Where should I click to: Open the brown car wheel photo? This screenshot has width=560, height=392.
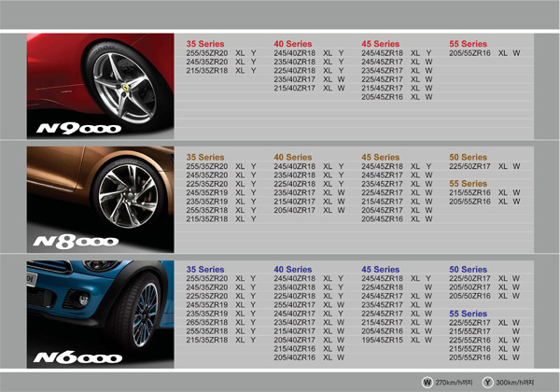[x=101, y=200]
